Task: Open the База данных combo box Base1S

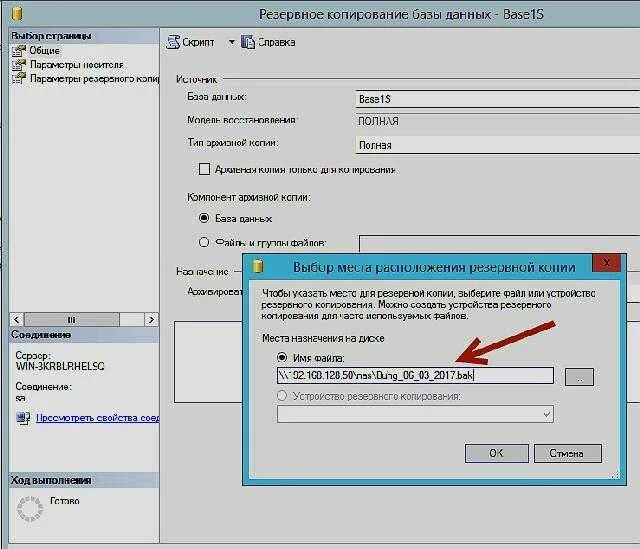Action: tap(498, 99)
